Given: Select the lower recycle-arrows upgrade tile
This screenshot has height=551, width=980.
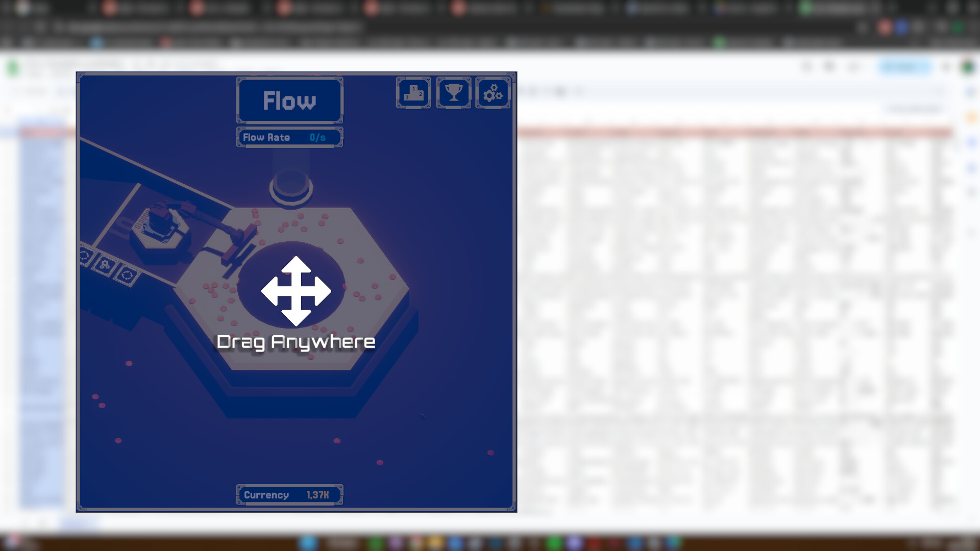Looking at the screenshot, I should coord(127,275).
